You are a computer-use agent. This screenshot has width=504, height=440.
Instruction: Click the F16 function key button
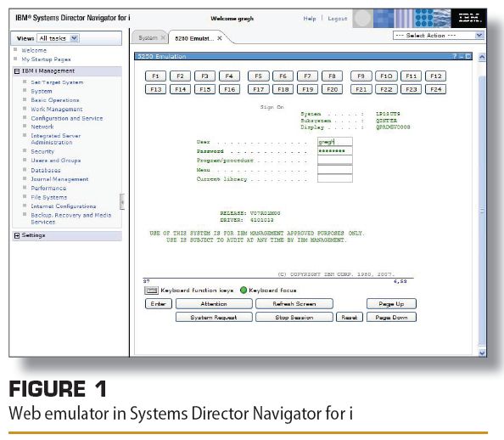(x=229, y=89)
